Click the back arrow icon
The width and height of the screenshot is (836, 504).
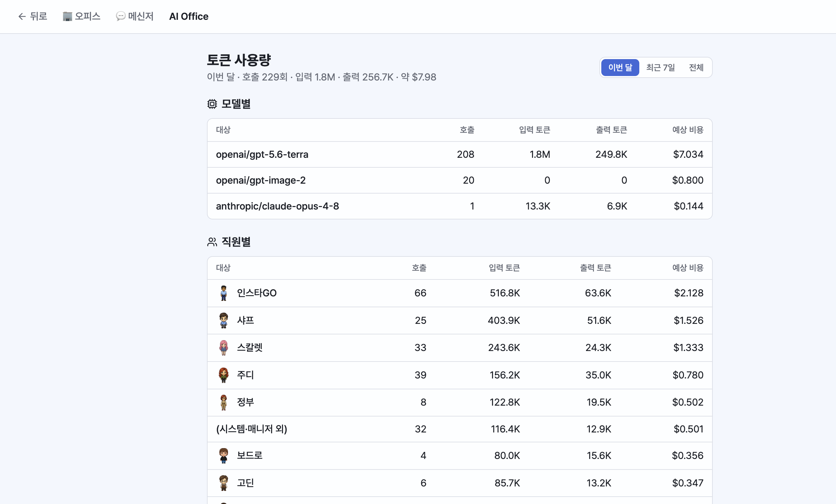click(22, 16)
